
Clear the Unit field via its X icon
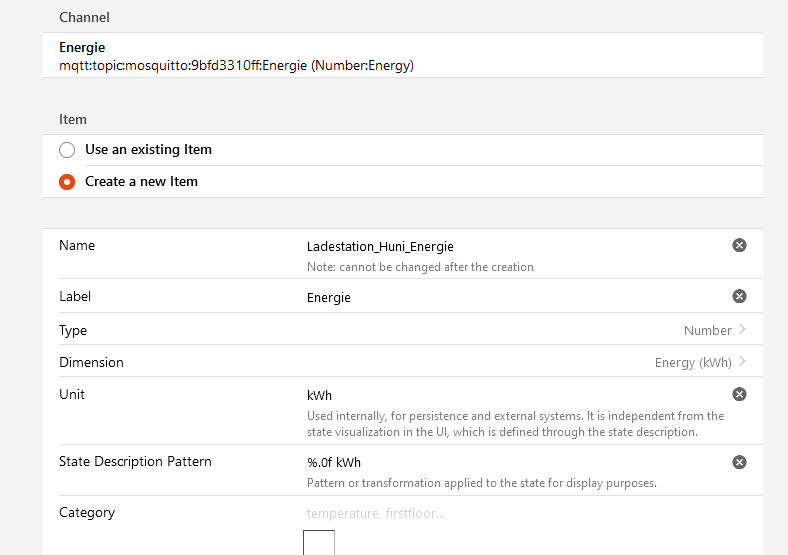click(x=739, y=394)
